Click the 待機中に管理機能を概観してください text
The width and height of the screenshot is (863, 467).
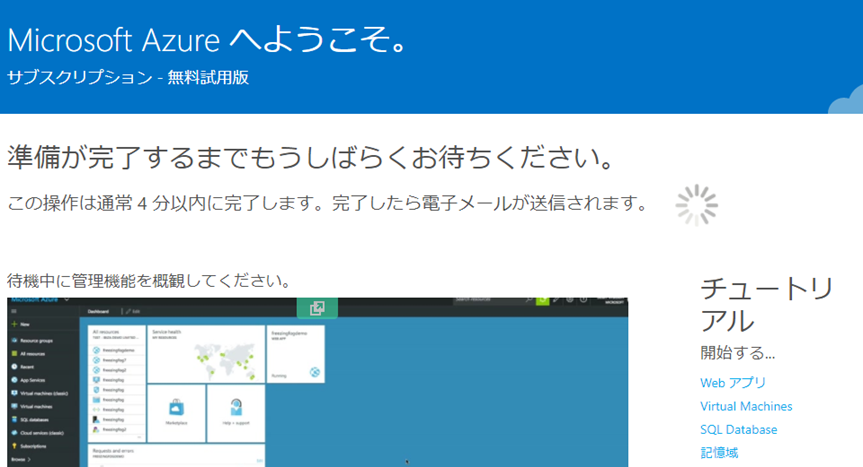click(149, 281)
